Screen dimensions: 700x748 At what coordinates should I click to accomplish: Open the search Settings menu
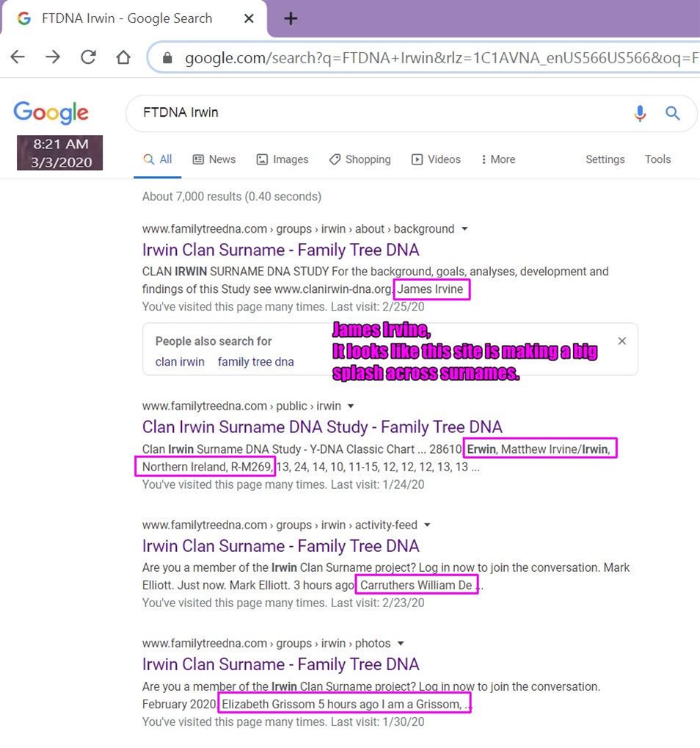coord(605,159)
